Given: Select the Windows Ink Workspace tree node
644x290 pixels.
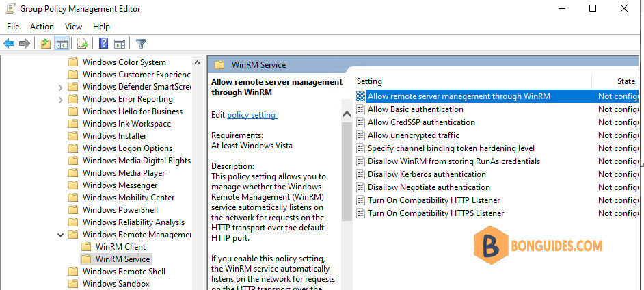Looking at the screenshot, I should [127, 124].
